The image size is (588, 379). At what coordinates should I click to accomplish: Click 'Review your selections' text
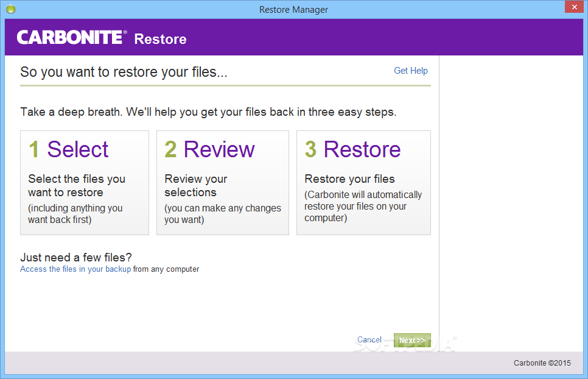click(196, 185)
